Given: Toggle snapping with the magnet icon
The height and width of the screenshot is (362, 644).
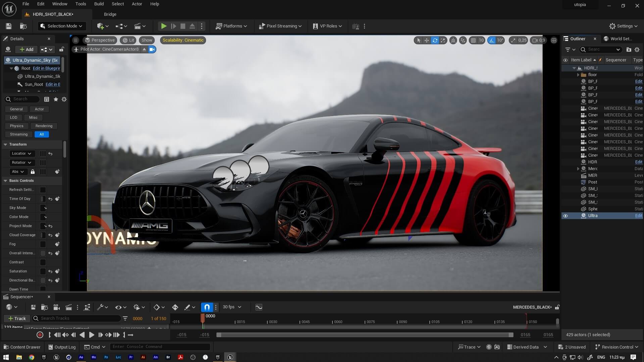Looking at the screenshot, I should 206,307.
